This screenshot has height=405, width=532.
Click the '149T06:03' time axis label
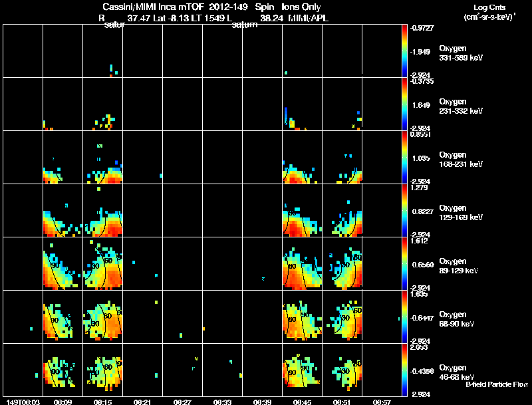click(23, 402)
